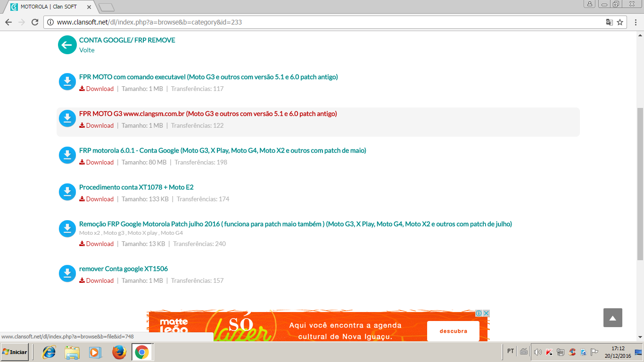Click scrollbar down arrow
Viewport: 644px width, 362px height.
[640, 337]
